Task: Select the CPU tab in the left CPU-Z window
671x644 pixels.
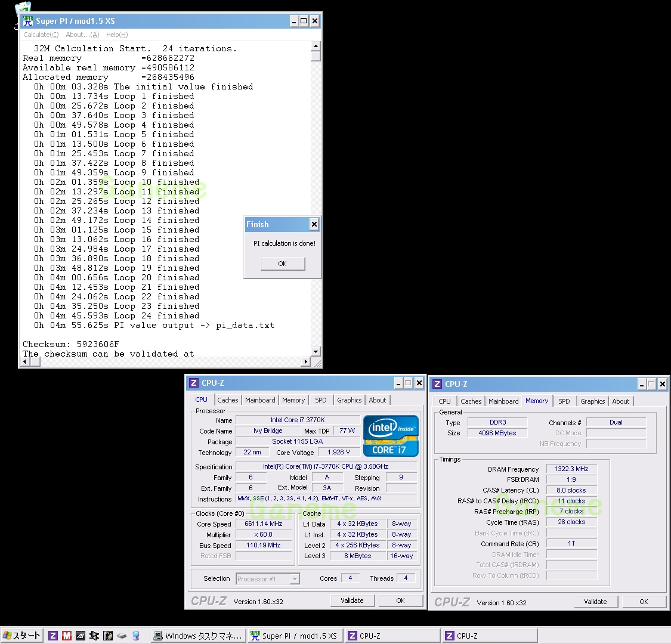Action: (x=201, y=400)
